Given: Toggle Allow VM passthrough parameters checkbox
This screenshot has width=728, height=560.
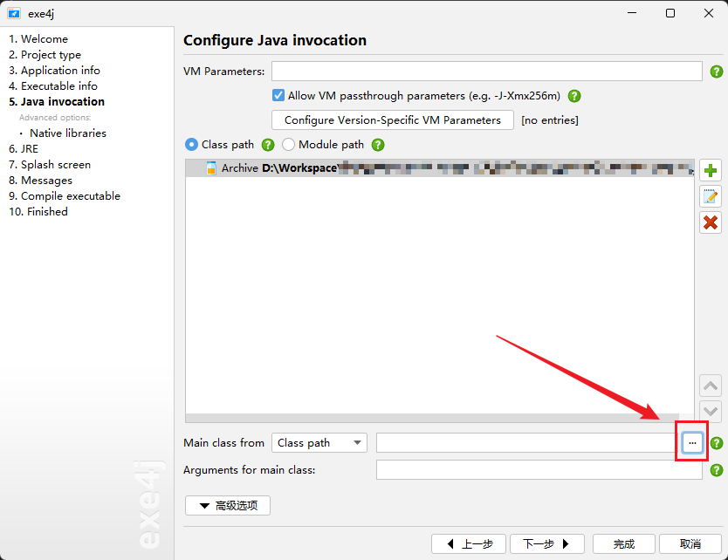Looking at the screenshot, I should pyautogui.click(x=278, y=96).
